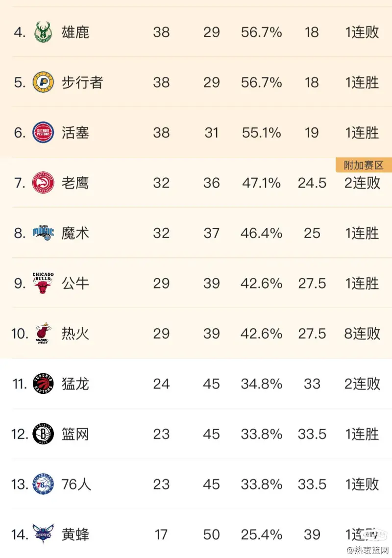The width and height of the screenshot is (392, 558).
Task: Click the 附加赛区 label tag
Action: click(364, 165)
